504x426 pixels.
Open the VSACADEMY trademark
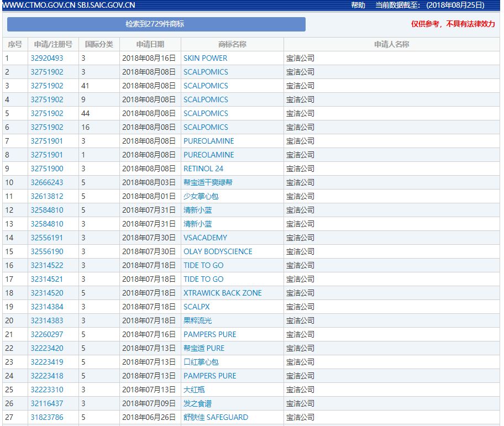point(205,238)
